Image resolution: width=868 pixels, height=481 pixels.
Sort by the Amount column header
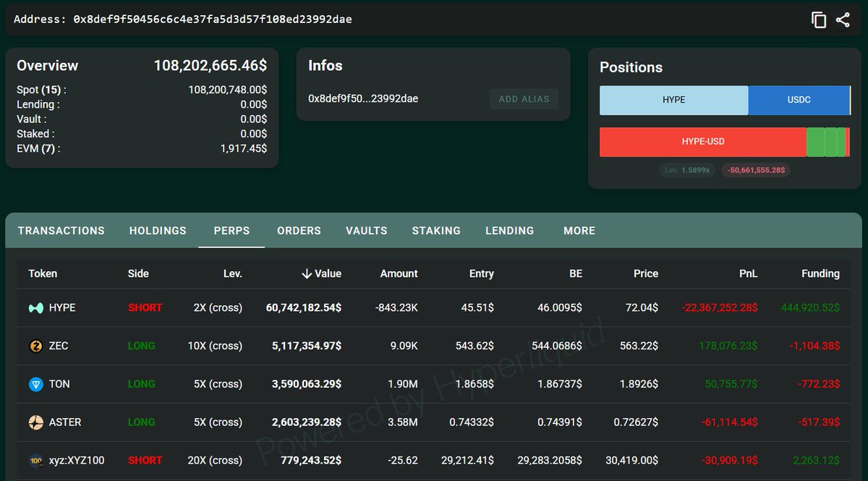pyautogui.click(x=399, y=273)
